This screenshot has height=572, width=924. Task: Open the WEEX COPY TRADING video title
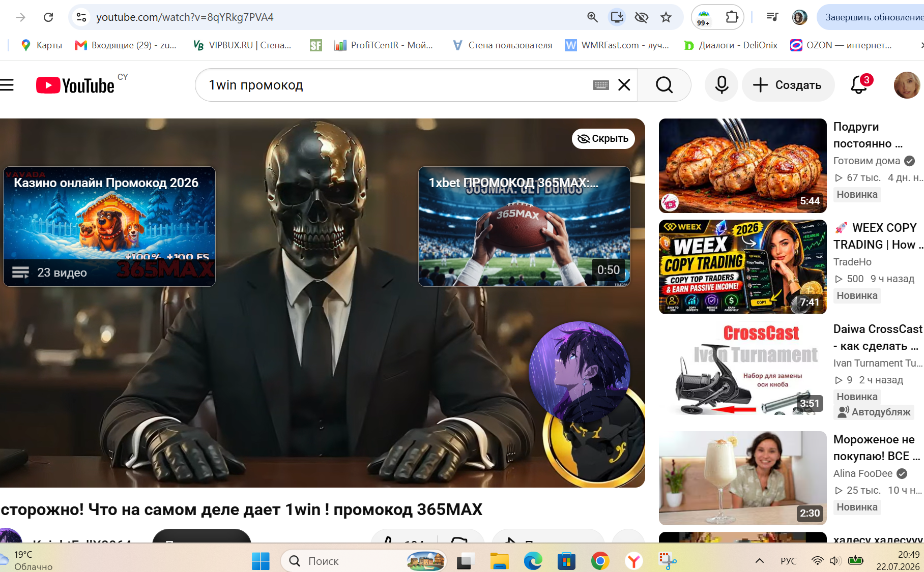pyautogui.click(x=878, y=236)
